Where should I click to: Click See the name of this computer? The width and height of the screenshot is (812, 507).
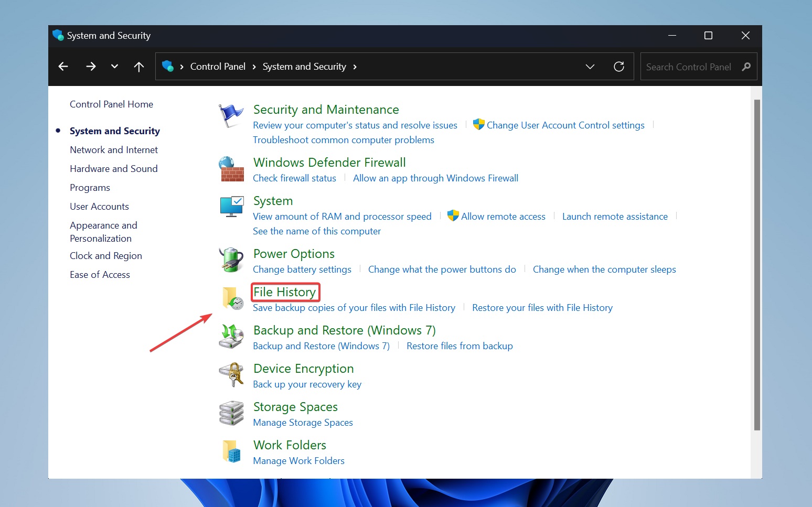coord(317,231)
